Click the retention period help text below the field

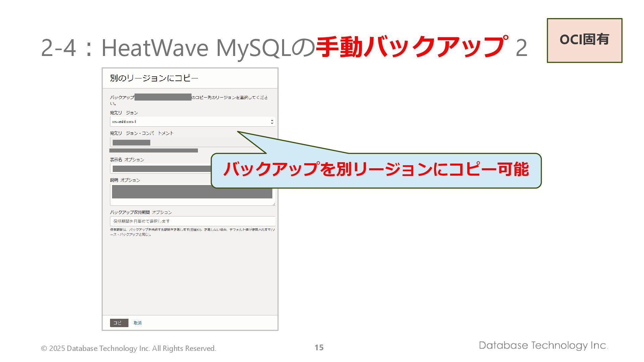(x=193, y=232)
